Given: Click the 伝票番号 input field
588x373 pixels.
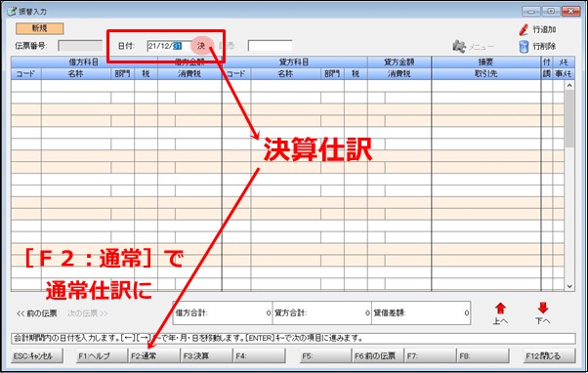Looking at the screenshot, I should pos(80,46).
